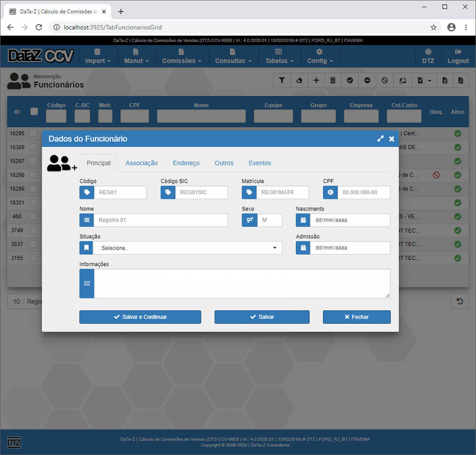This screenshot has height=455, width=476.
Task: Click the filter funnel icon in toolbar
Action: [x=282, y=81]
